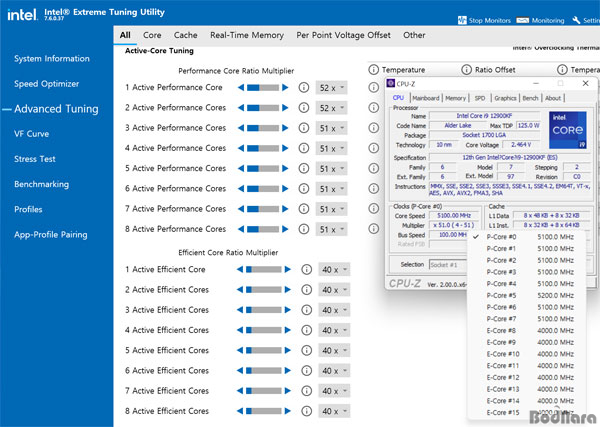Click the Settings wrench icon
The height and width of the screenshot is (427, 600).
click(x=576, y=20)
